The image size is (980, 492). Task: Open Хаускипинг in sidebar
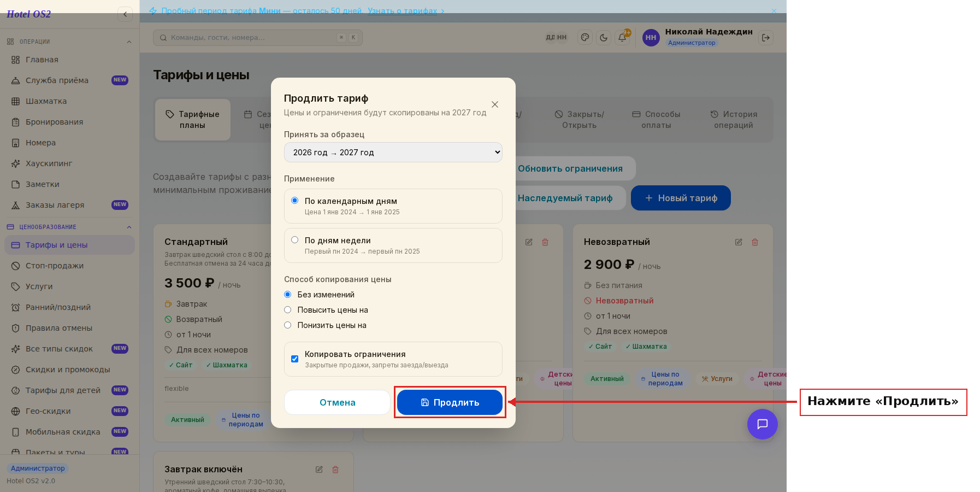click(x=69, y=163)
